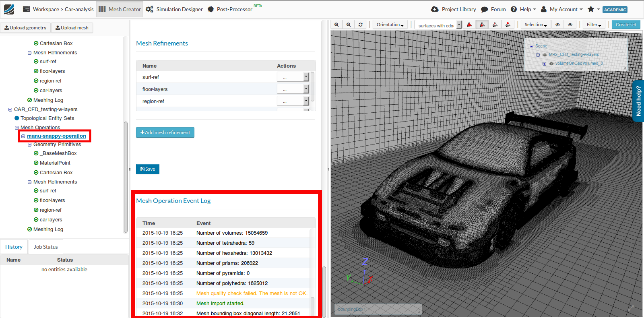Click the zoom out magnifier icon
Screen dimensions: 644x318
pyautogui.click(x=349, y=25)
